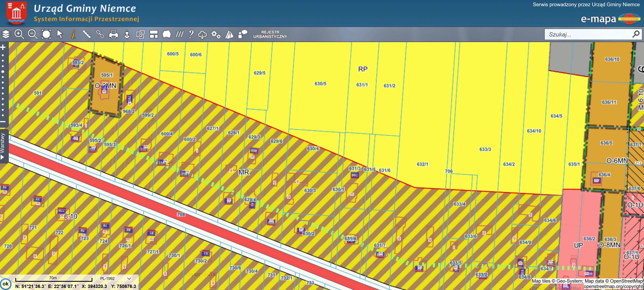This screenshot has height=290, width=644.
Task: Click building marker 85B
Action: 254,151
